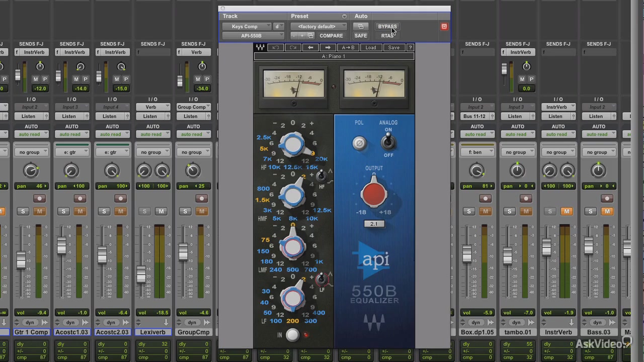
Task: Click the automation SAFE button
Action: pos(361,36)
